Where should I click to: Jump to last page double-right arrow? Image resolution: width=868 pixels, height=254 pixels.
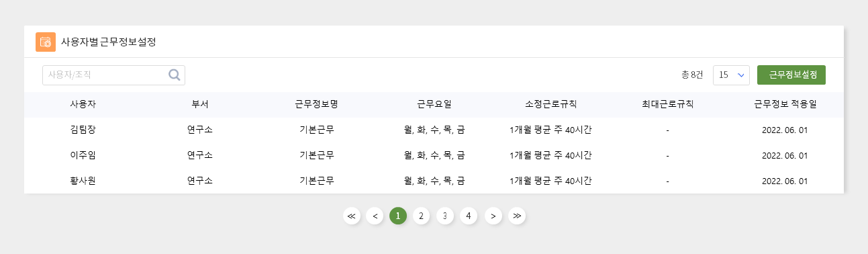click(517, 216)
